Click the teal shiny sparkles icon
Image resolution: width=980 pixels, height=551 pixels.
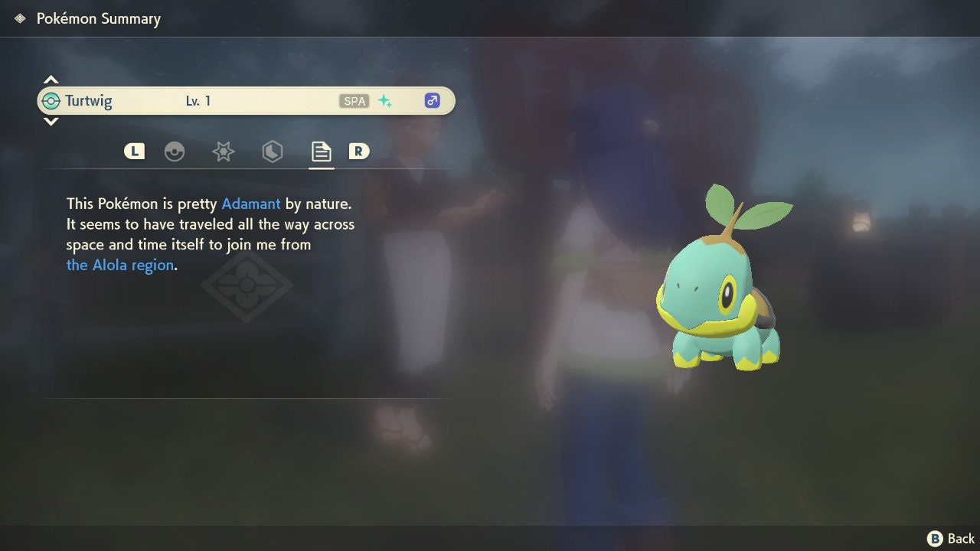tap(385, 101)
